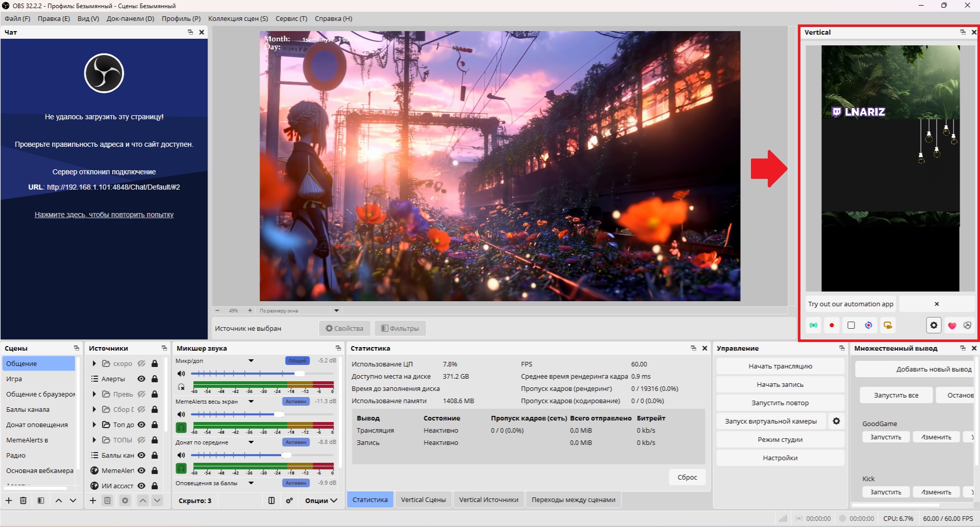Switch to Vertical Сцены tab
The height and width of the screenshot is (527, 980).
pos(423,499)
